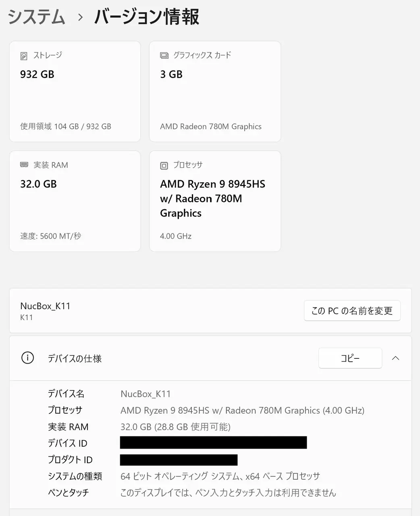This screenshot has width=420, height=516.
Task: Click the processor chip icon
Action: tap(164, 165)
